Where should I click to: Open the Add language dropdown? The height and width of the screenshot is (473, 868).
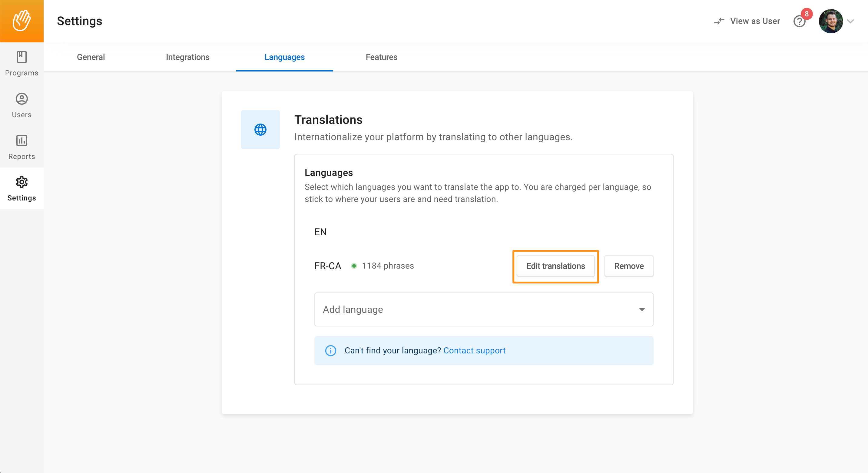[x=483, y=309]
